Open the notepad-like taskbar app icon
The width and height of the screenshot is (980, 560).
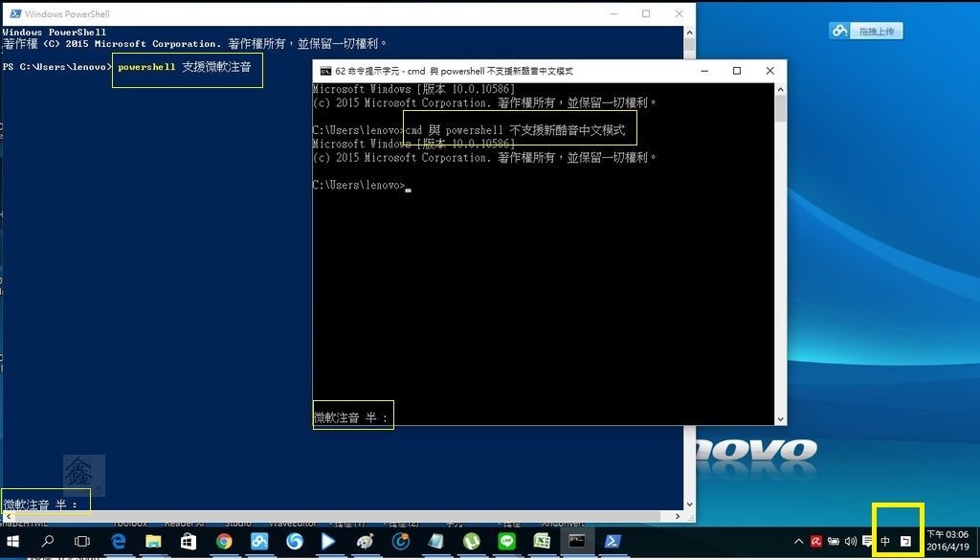click(435, 541)
